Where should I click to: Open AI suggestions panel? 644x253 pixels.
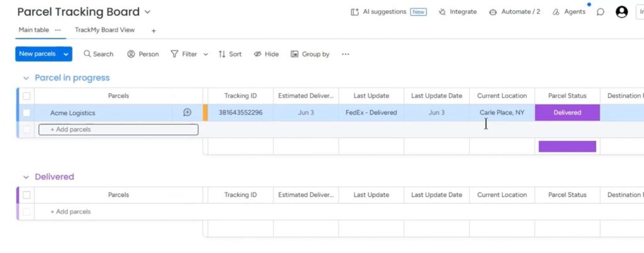(389, 12)
